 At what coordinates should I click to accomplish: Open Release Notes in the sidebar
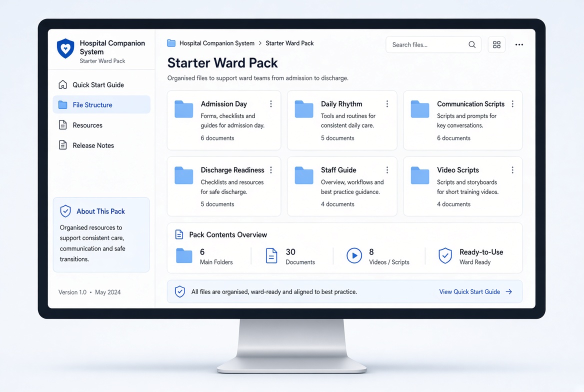101,145
